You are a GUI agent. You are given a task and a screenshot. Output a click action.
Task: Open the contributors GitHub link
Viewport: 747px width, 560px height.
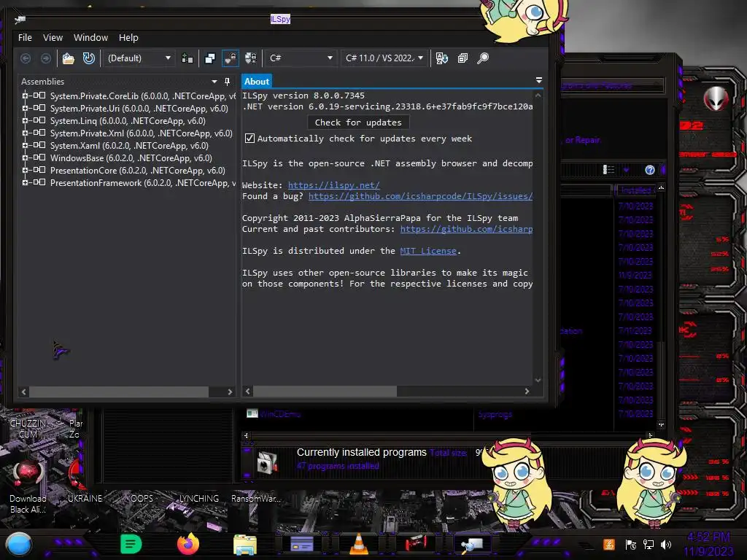coord(466,229)
